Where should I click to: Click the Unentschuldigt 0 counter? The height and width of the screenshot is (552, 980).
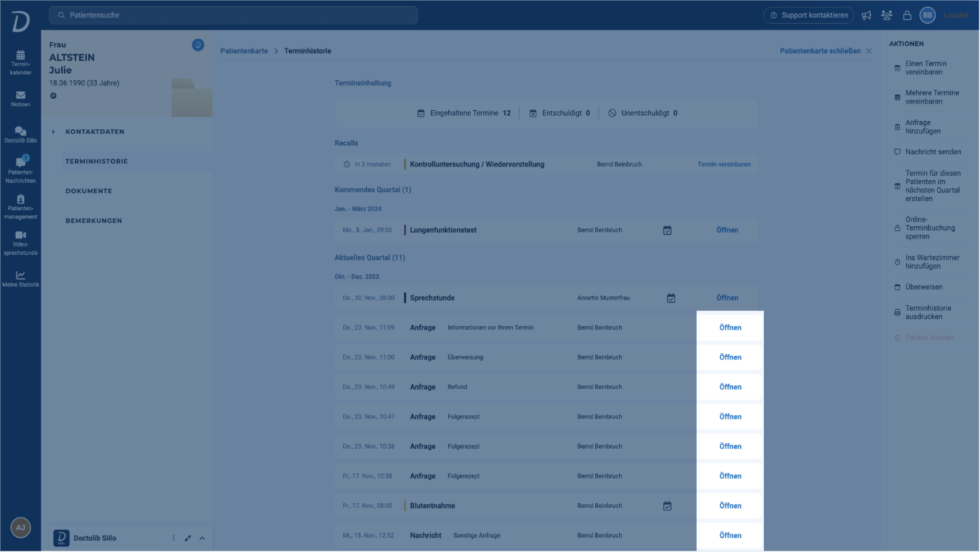642,114
